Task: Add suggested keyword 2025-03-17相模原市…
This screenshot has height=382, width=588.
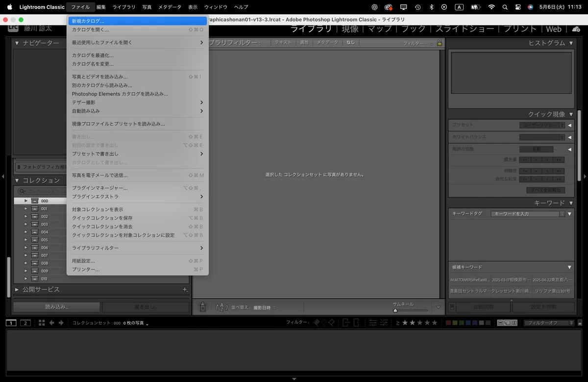Action: click(x=511, y=280)
